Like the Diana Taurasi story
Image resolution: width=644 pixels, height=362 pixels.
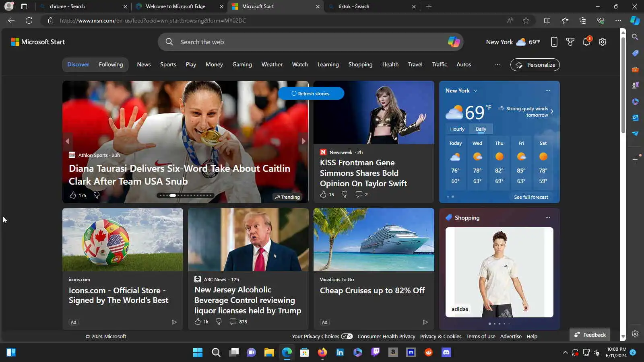pyautogui.click(x=73, y=195)
